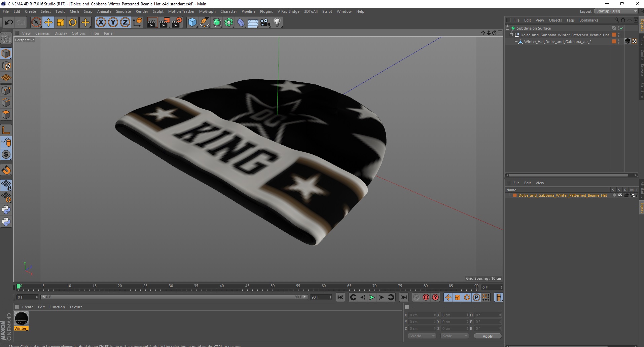The width and height of the screenshot is (644, 347).
Task: Toggle viewport maximize icon
Action: click(x=500, y=33)
